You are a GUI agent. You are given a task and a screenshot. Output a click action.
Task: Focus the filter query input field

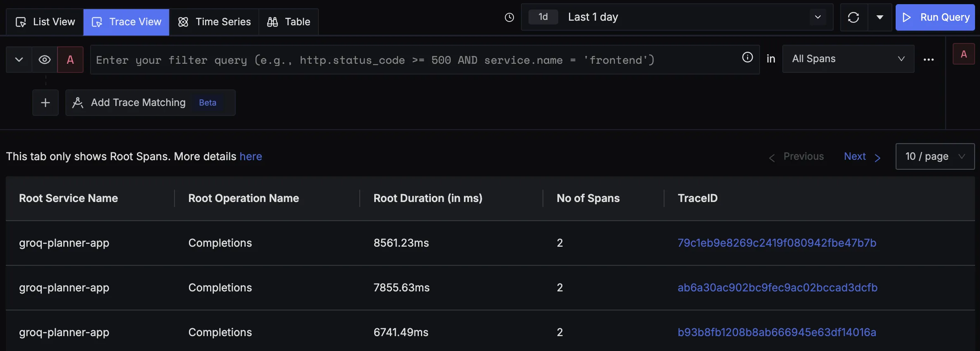click(414, 60)
